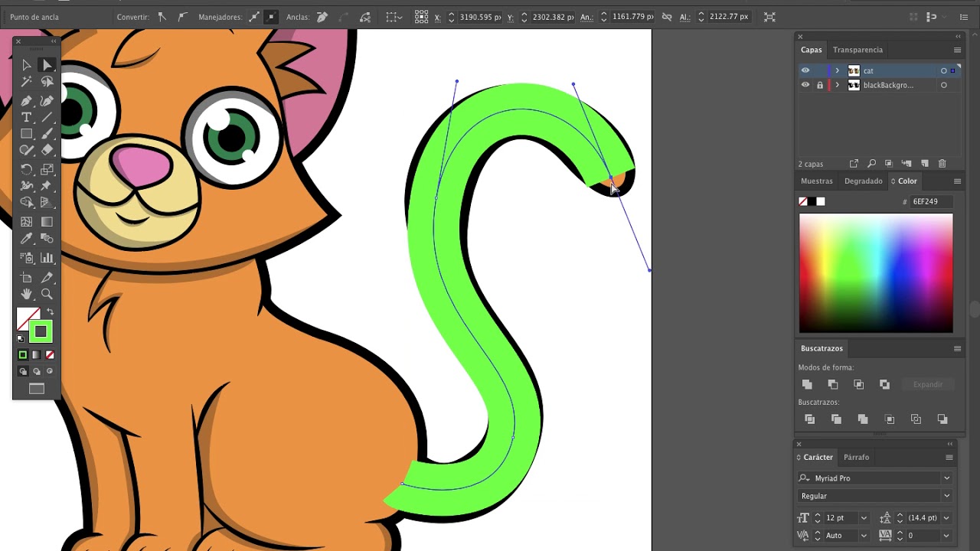Hide the blackBackground layer
The height and width of the screenshot is (551, 980).
tap(805, 85)
